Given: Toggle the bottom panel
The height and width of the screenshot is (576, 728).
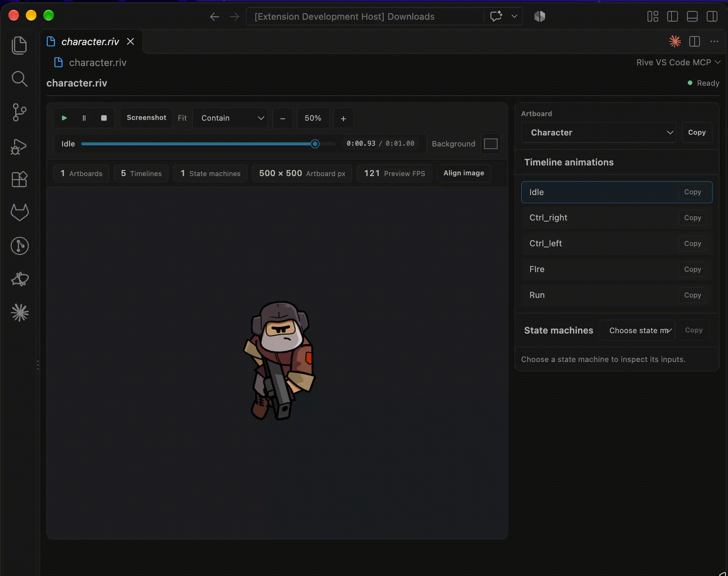Looking at the screenshot, I should tap(692, 16).
